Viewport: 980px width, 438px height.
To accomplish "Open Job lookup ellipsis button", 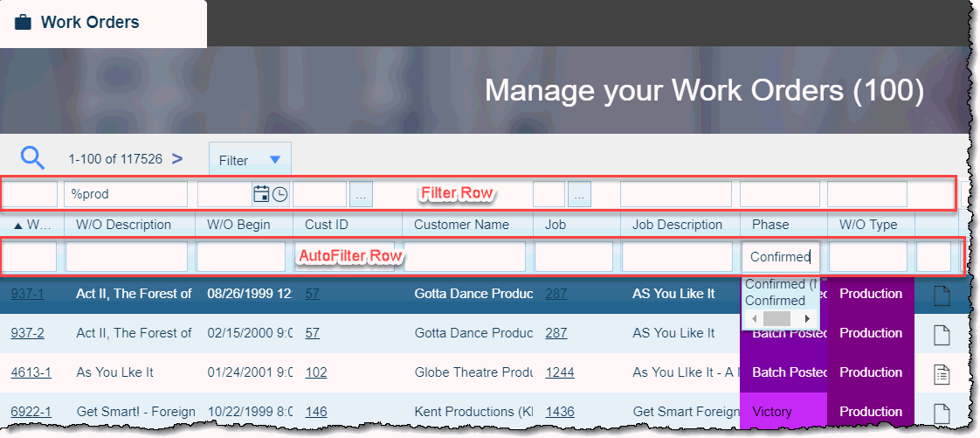I will tap(581, 194).
